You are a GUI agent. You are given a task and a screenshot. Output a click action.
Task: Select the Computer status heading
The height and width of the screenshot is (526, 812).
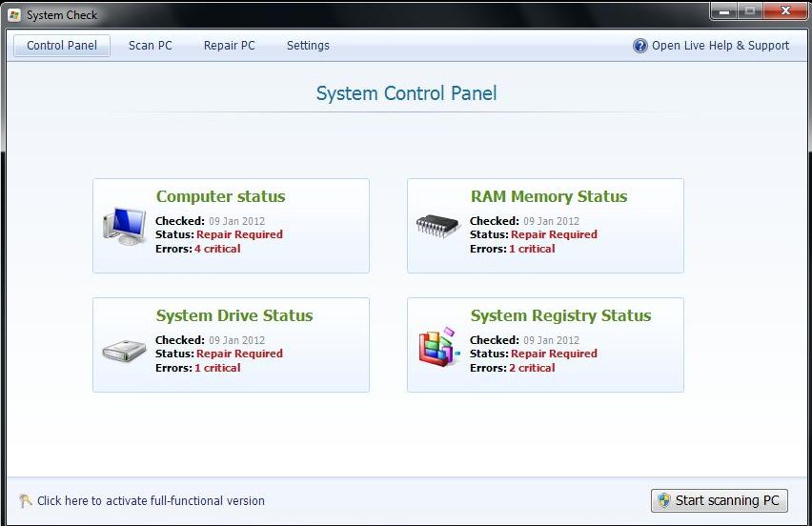pyautogui.click(x=220, y=197)
